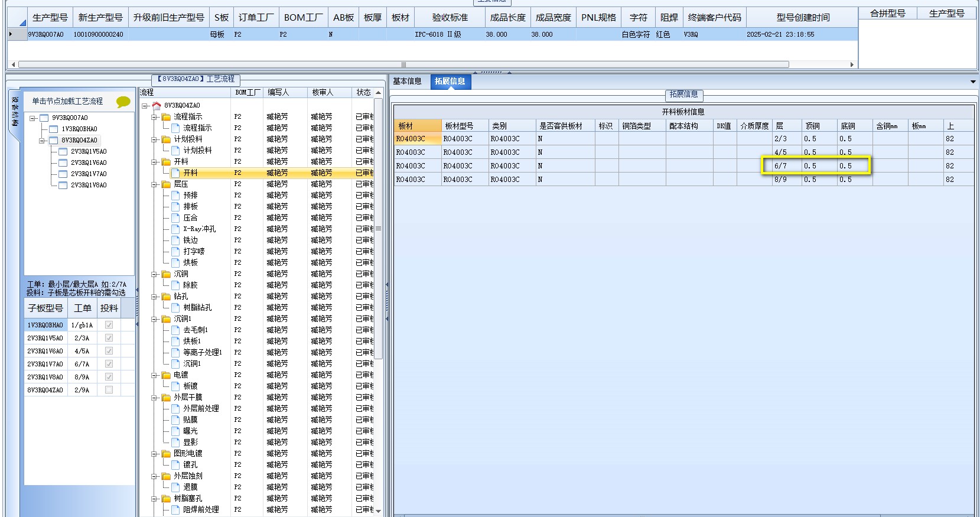The image size is (980, 517).
Task: Click the 子板型号 column header
Action: tap(45, 308)
